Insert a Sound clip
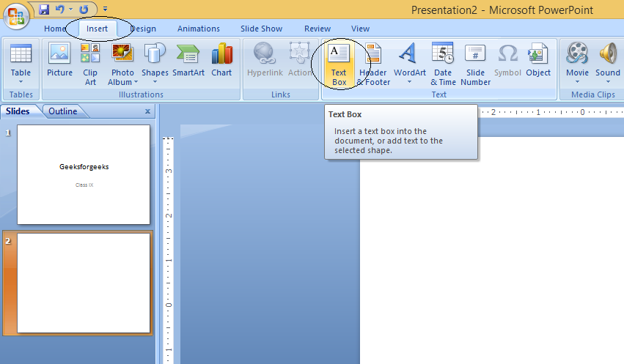The image size is (624, 364). click(608, 59)
